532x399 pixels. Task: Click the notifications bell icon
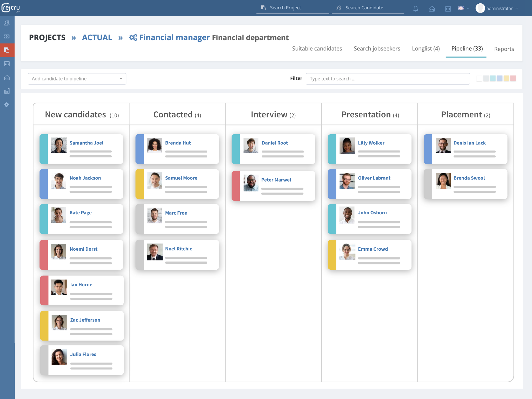click(416, 9)
